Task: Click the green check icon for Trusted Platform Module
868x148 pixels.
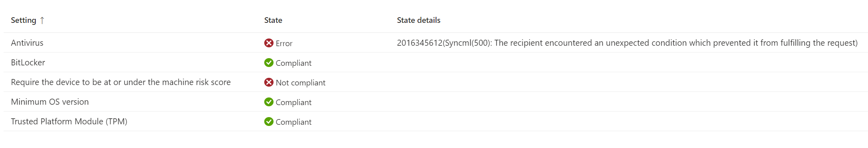Action: tap(269, 122)
